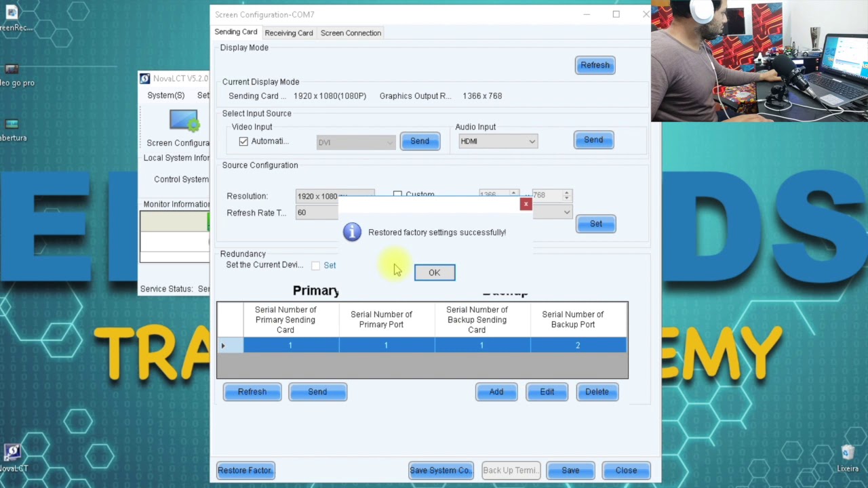Screen dimensions: 868x488
Task: Toggle the Custom resolution checkbox
Action: pos(397,195)
